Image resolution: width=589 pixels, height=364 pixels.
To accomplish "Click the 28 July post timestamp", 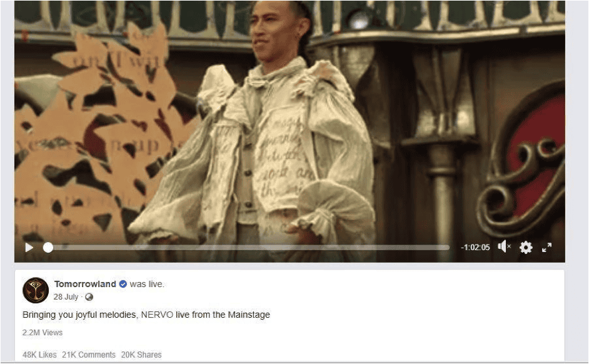I will pyautogui.click(x=66, y=296).
